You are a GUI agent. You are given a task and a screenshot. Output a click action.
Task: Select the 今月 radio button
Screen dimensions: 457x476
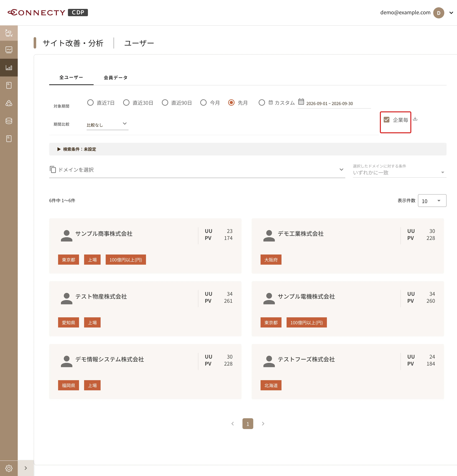click(x=203, y=102)
